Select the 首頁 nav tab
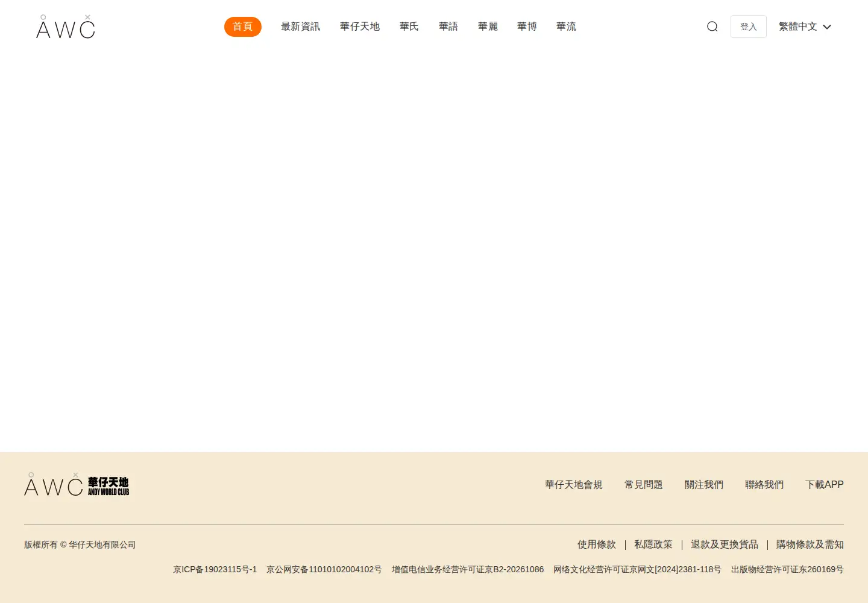 tap(243, 27)
